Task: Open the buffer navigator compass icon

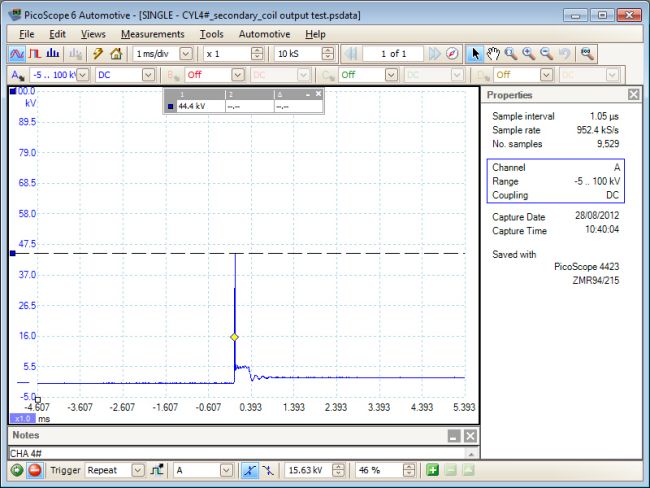Action: pos(452,54)
